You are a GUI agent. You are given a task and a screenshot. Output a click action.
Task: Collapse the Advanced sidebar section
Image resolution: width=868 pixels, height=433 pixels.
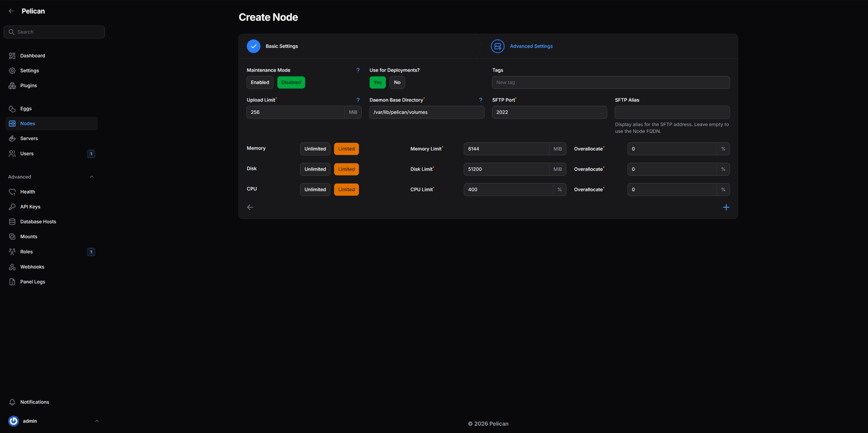[92, 177]
